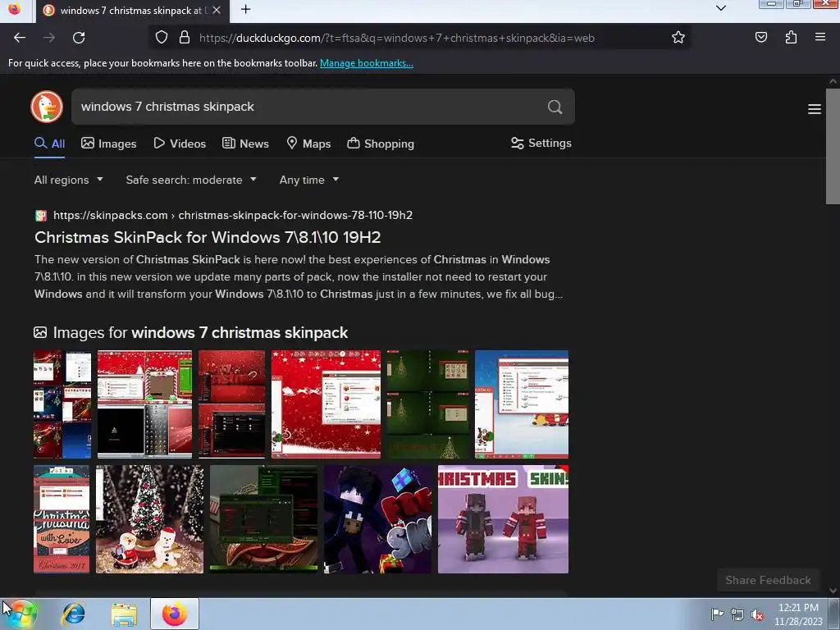Open the red reindeer snowflake desktop thumbnail

[326, 404]
